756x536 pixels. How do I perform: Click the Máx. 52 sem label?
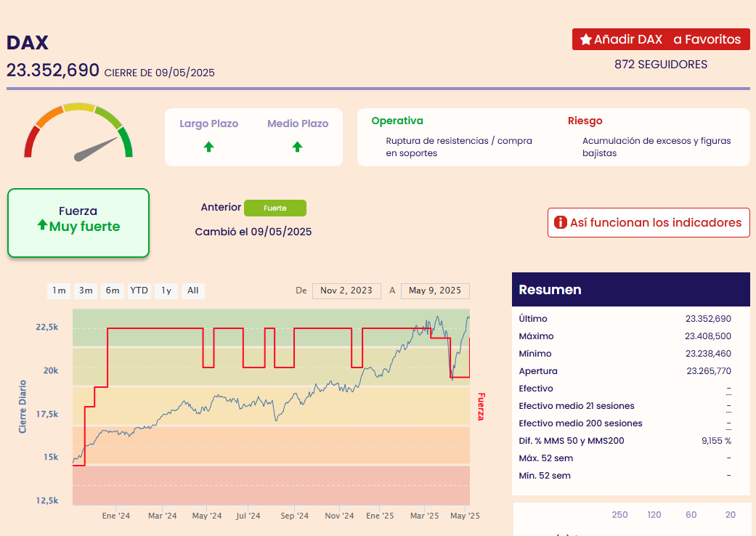(546, 458)
